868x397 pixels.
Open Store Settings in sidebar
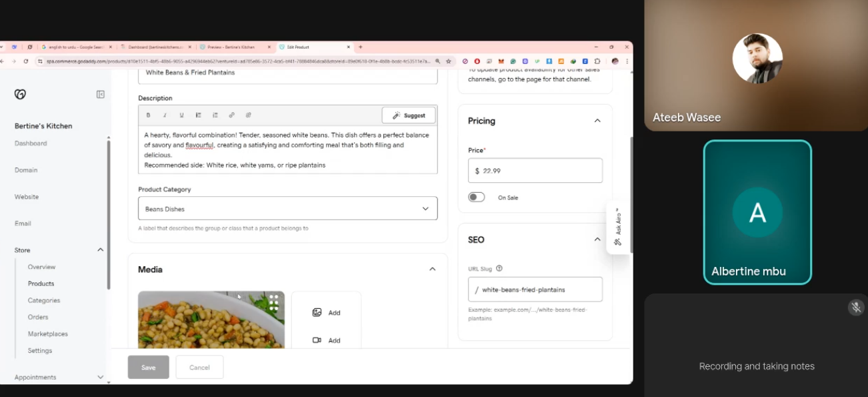click(40, 350)
